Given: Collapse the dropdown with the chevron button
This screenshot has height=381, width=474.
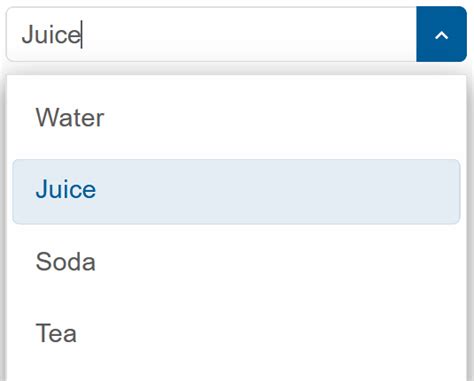Looking at the screenshot, I should coord(441,34).
